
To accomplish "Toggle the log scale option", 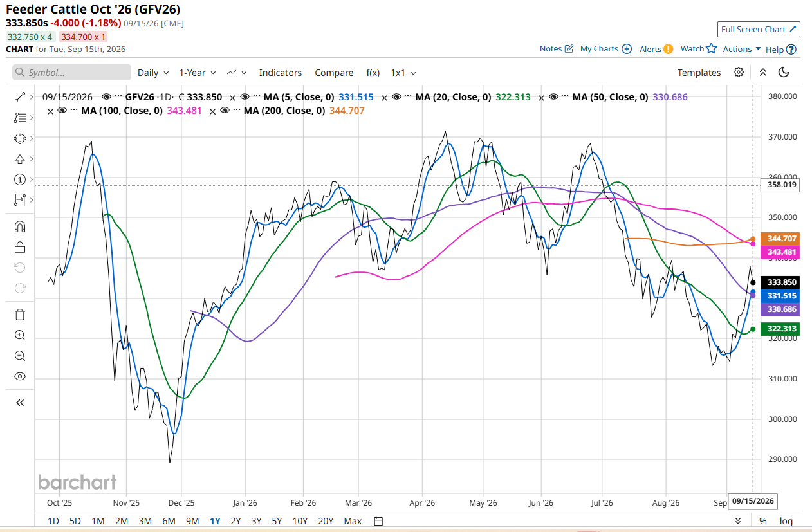I will (786, 521).
